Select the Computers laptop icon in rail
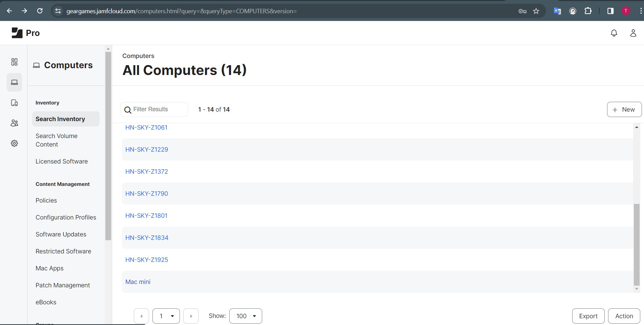644x325 pixels. pyautogui.click(x=14, y=82)
